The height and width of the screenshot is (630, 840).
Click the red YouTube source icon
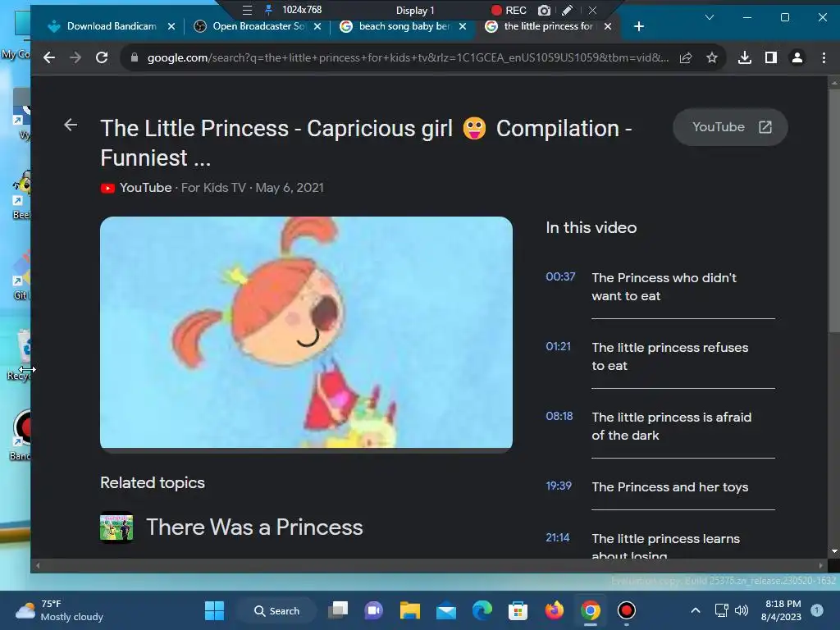(107, 188)
